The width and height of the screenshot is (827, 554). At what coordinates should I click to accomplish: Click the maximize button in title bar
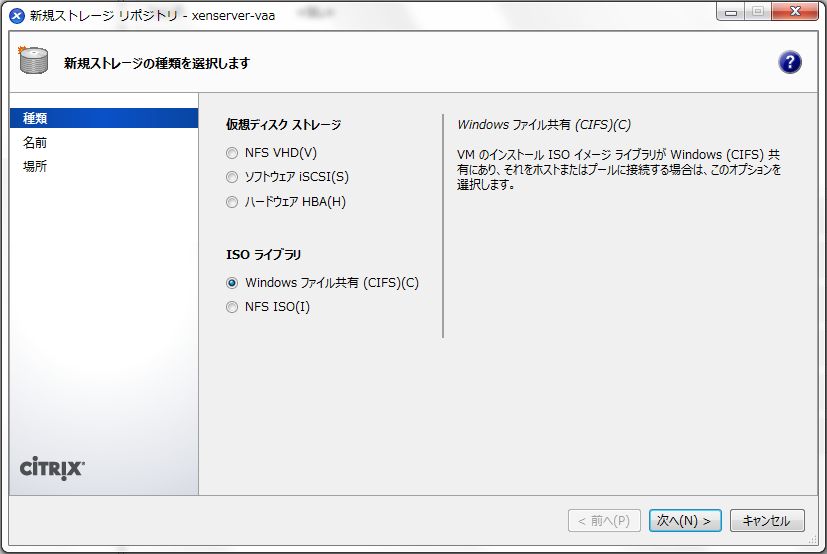(758, 11)
